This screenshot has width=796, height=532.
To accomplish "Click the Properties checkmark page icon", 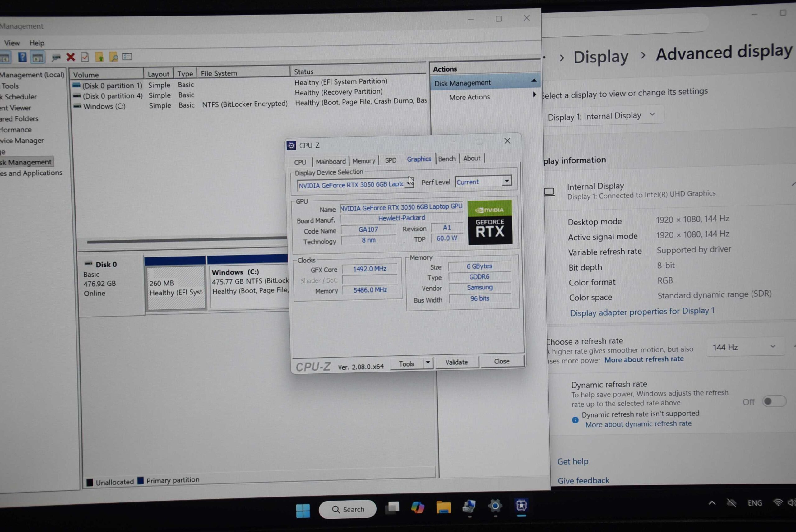I will (85, 57).
